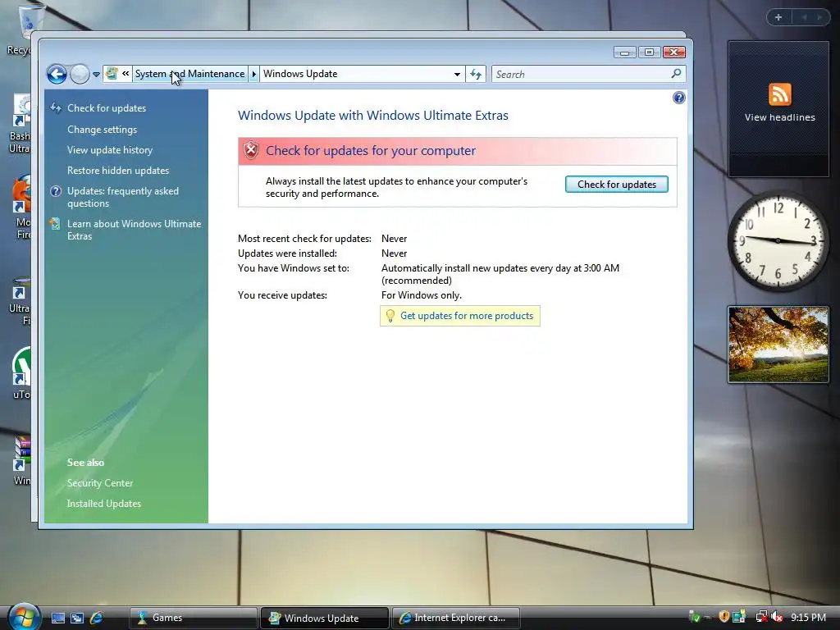Click the magnifying glass search icon
The image size is (840, 630).
point(677,73)
